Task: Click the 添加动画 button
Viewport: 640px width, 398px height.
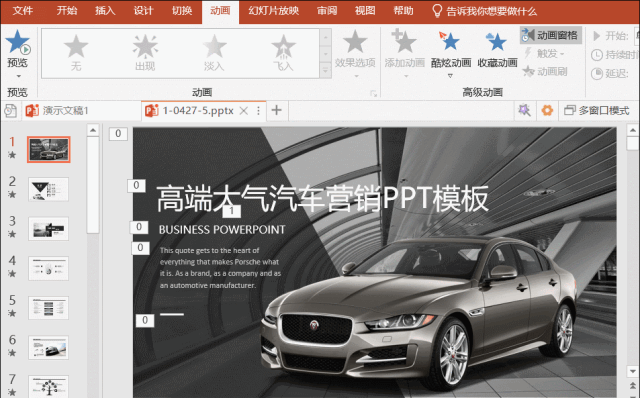Action: click(404, 53)
